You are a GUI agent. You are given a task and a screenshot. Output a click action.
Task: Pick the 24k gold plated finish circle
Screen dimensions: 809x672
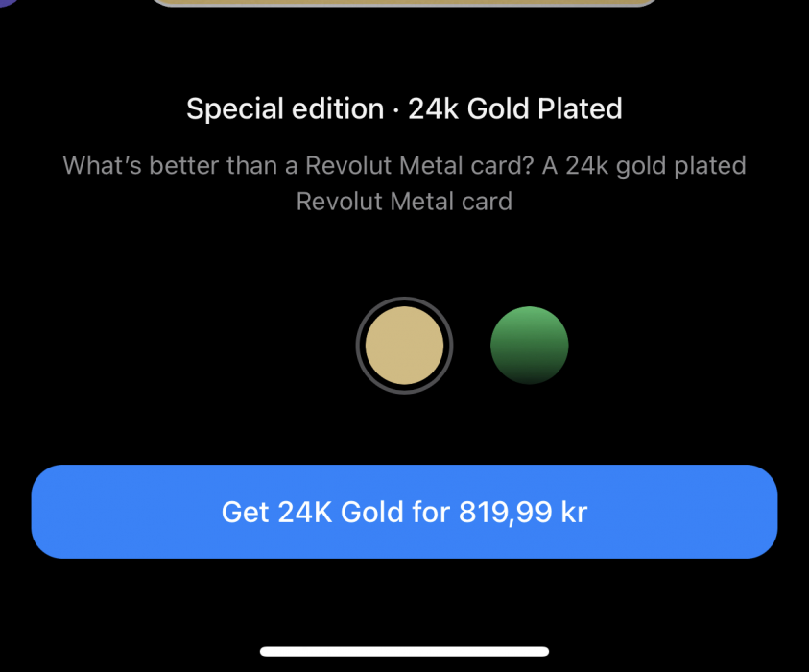(x=404, y=346)
